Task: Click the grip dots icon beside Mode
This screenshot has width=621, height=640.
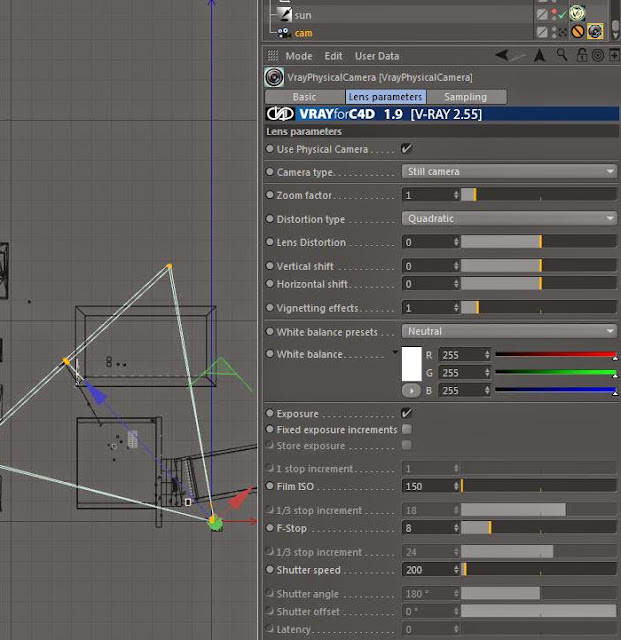Action: (x=273, y=56)
